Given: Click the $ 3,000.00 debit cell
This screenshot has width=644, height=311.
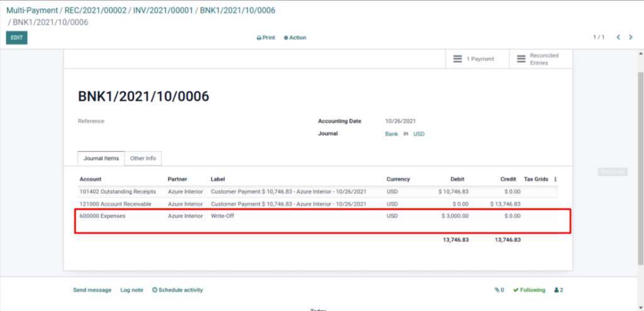Looking at the screenshot, I should coord(454,216).
